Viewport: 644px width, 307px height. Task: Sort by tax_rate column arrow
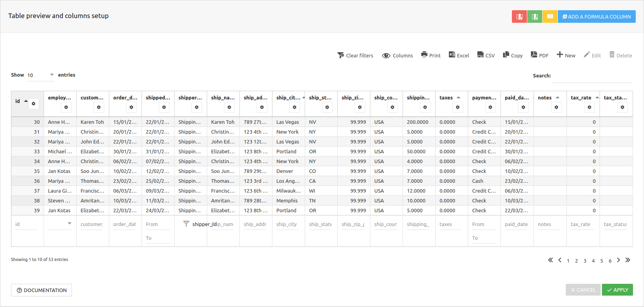pos(597,97)
